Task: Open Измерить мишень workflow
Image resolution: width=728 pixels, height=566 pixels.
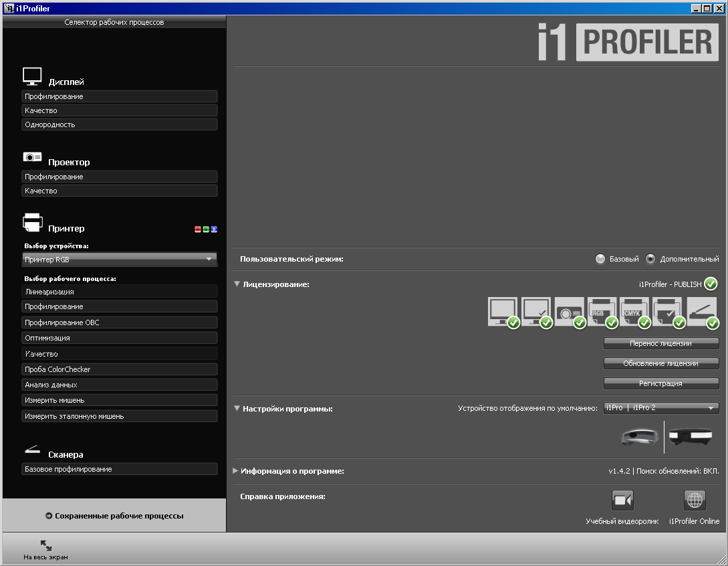Action: point(119,400)
